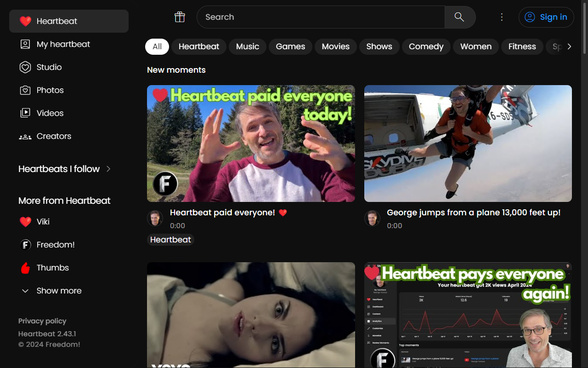Open the Privacy policy link
Viewport: 588px width, 368px height.
[42, 321]
